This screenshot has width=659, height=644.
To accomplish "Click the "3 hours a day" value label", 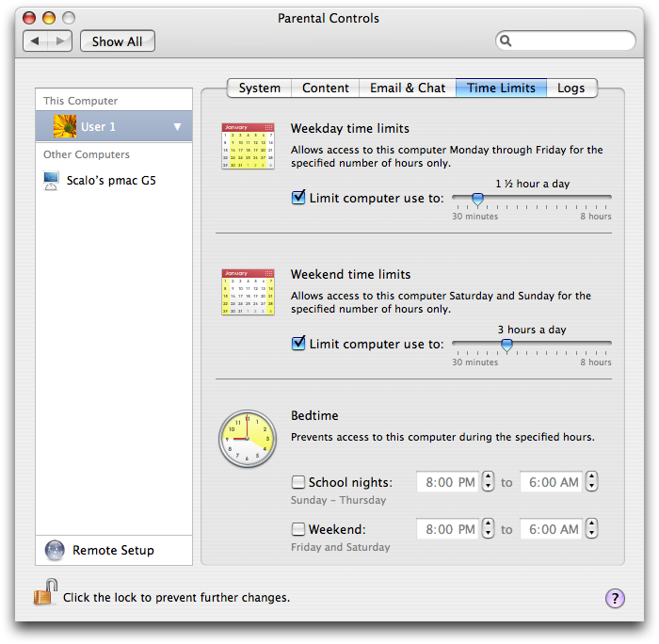I will [532, 330].
